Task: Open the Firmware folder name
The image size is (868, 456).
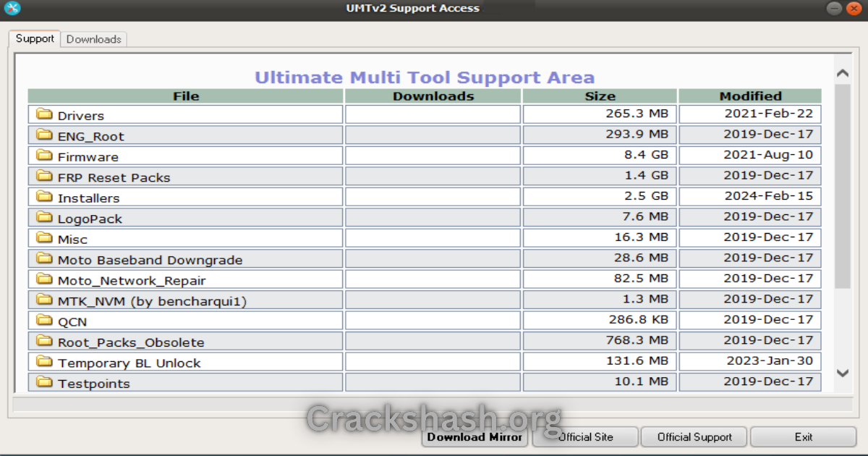Action: tap(88, 157)
